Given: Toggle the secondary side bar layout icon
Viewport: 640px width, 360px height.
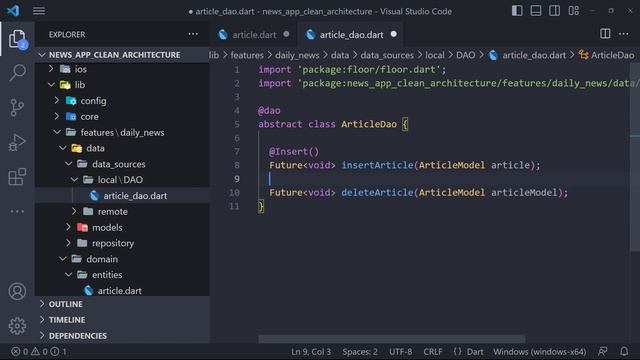Looking at the screenshot, I should 555,11.
